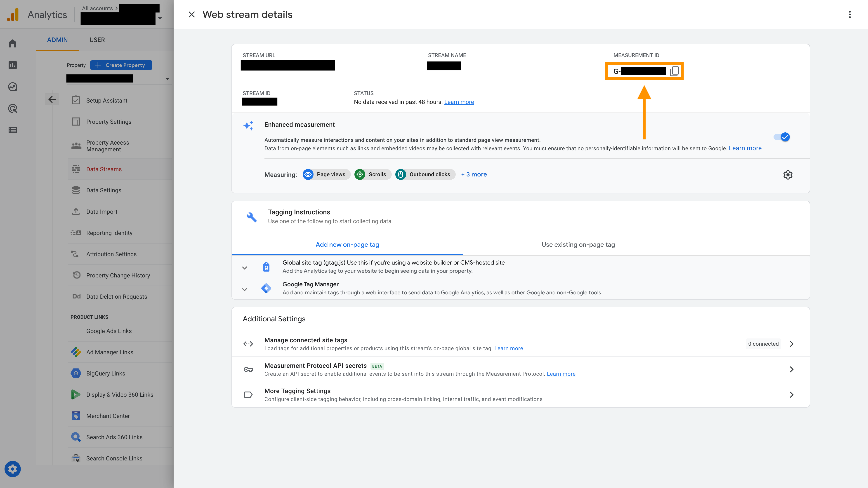Copy the Measurement ID
Screen dimensions: 868x488
click(x=674, y=71)
